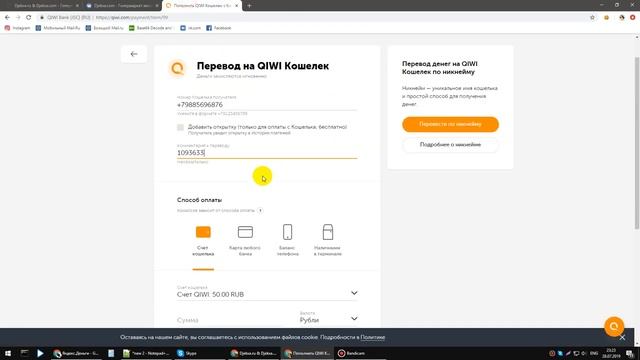Close the active QIWI Кошелек tab
Viewport: 640px width, 360px height.
tap(237, 6)
